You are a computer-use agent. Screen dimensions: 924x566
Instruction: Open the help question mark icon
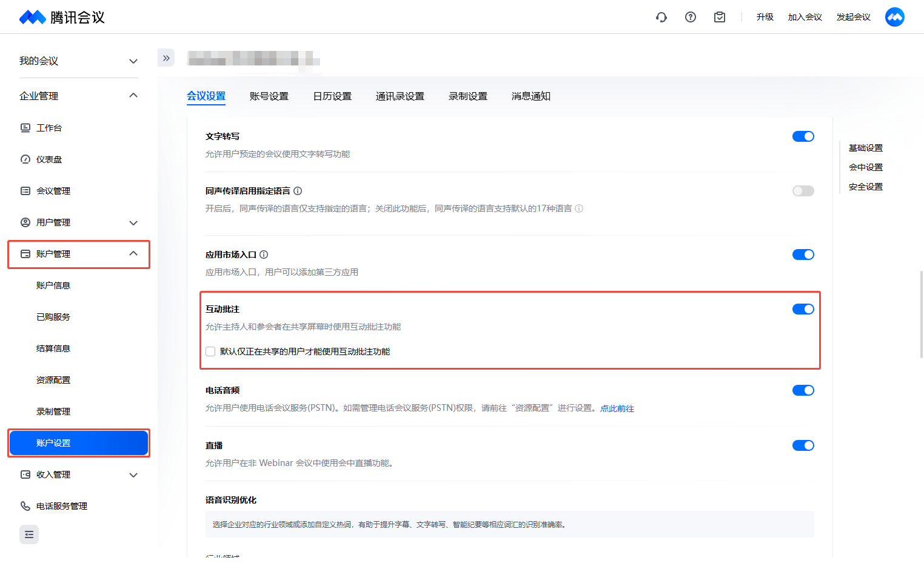pyautogui.click(x=690, y=17)
